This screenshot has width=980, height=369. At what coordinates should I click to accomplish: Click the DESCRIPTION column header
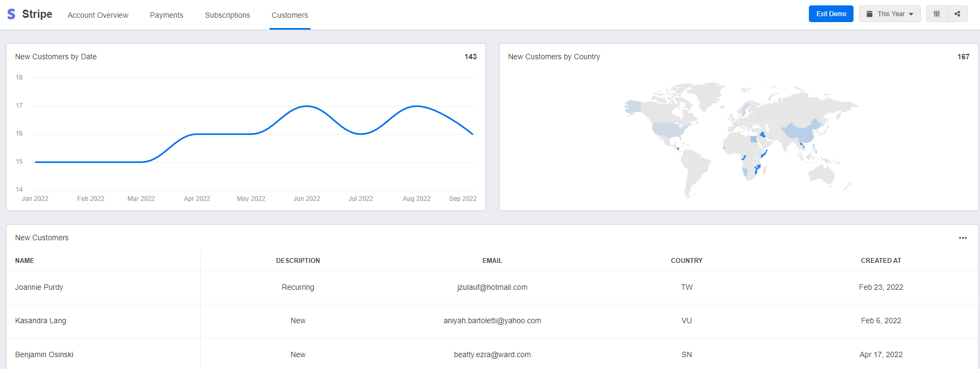click(298, 261)
